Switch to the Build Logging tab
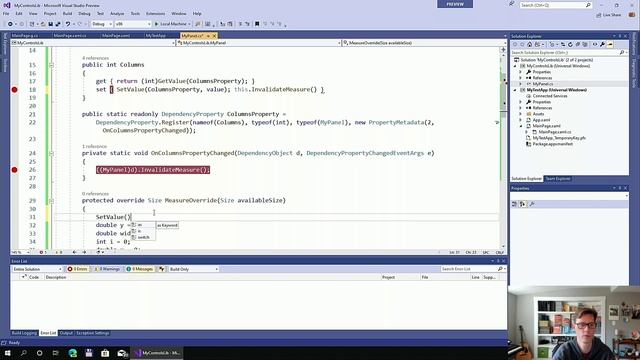Viewport: 640px width, 360px height. [x=24, y=333]
